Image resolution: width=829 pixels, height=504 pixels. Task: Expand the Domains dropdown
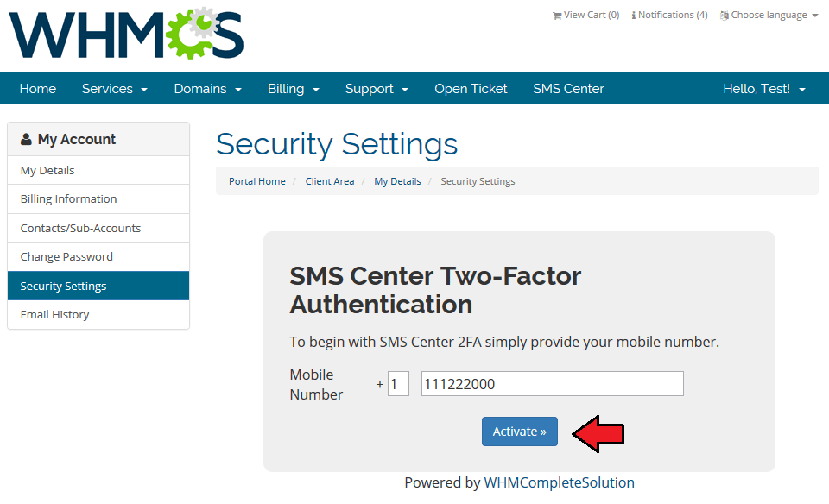pos(207,88)
